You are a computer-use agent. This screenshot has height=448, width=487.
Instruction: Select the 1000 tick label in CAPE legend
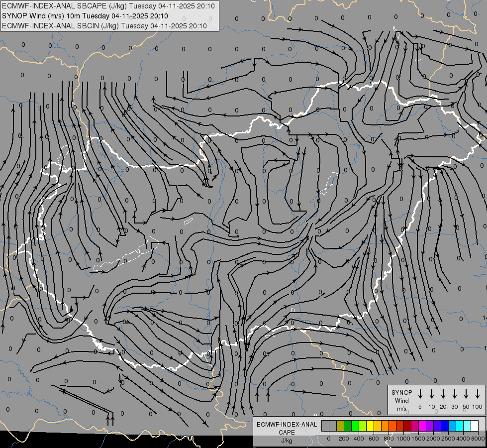(403, 439)
